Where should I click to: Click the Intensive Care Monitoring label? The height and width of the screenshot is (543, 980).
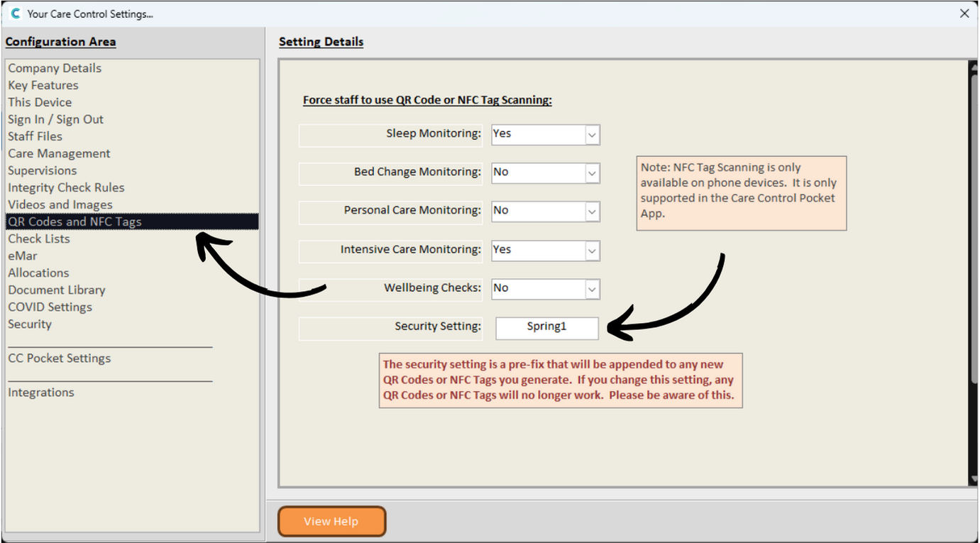point(411,249)
